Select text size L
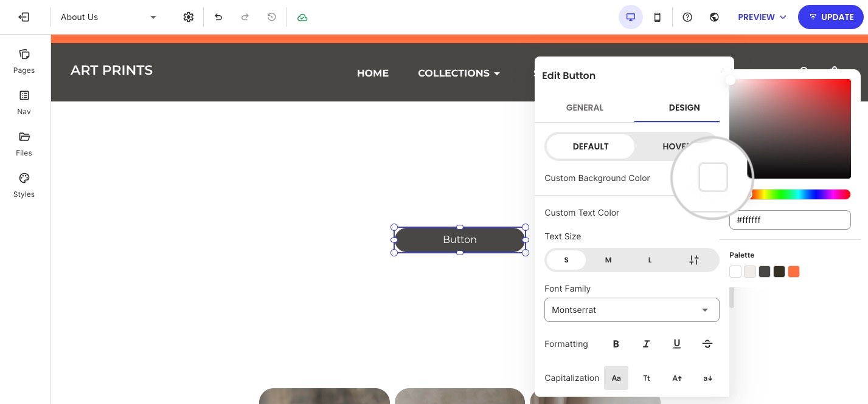The width and height of the screenshot is (868, 404). pyautogui.click(x=650, y=260)
